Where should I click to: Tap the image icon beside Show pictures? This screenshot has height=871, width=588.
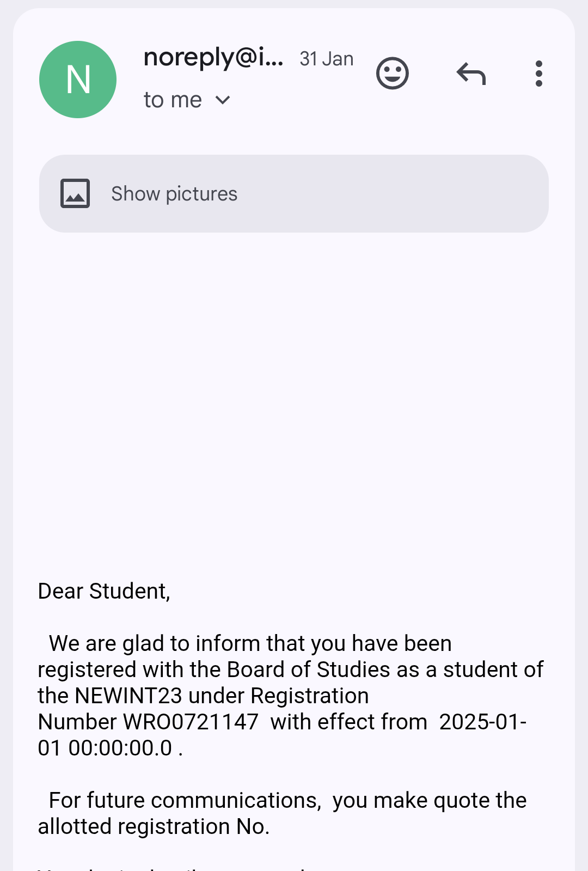(x=75, y=193)
